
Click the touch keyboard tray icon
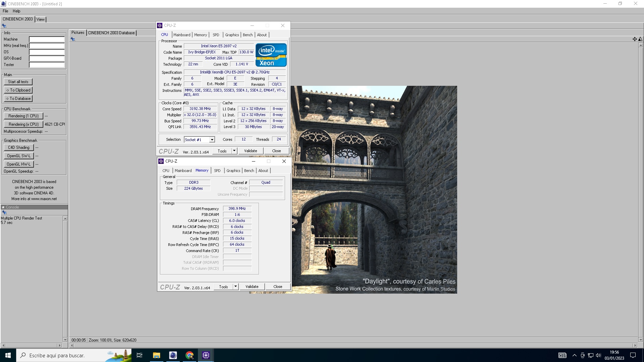pos(562,355)
